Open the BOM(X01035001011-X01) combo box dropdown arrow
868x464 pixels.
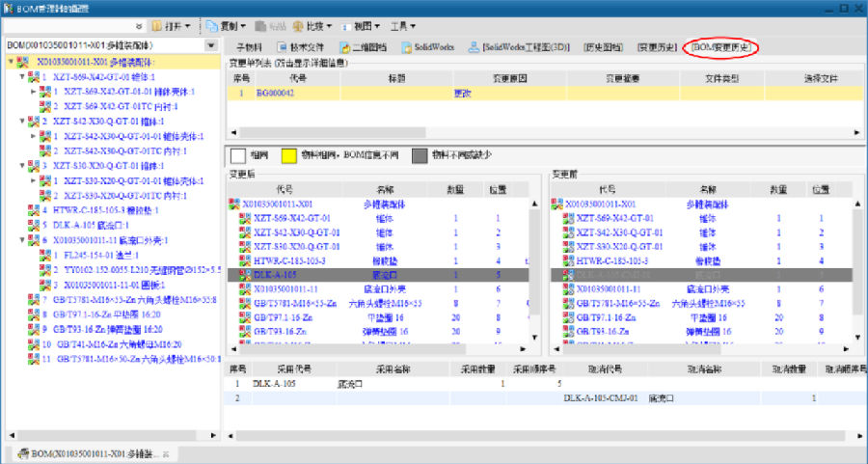click(211, 45)
